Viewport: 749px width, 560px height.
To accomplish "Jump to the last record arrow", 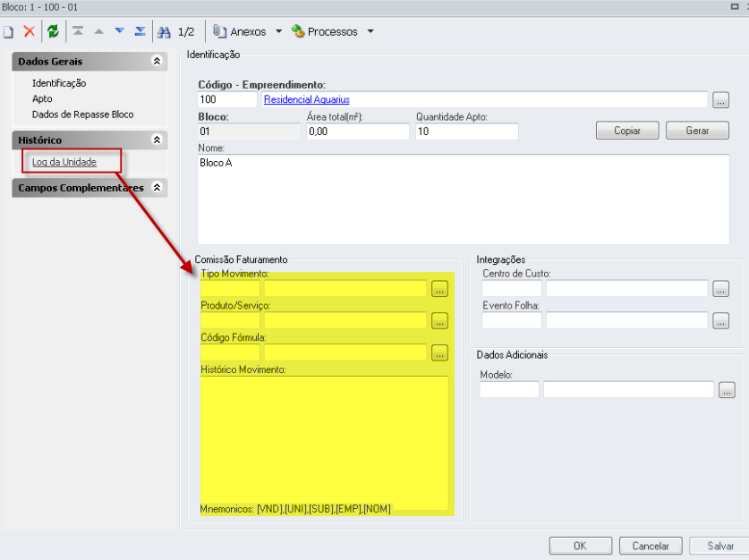I will 140,31.
